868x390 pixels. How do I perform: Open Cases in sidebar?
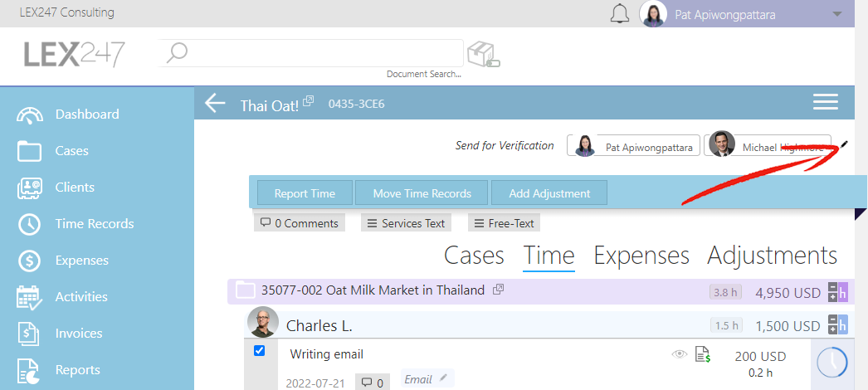[x=71, y=150]
